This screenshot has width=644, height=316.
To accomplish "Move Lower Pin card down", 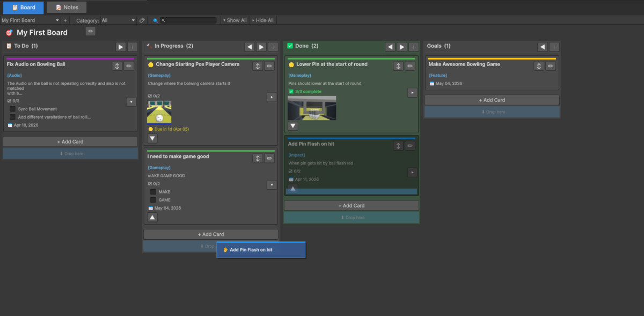I will pos(293,126).
